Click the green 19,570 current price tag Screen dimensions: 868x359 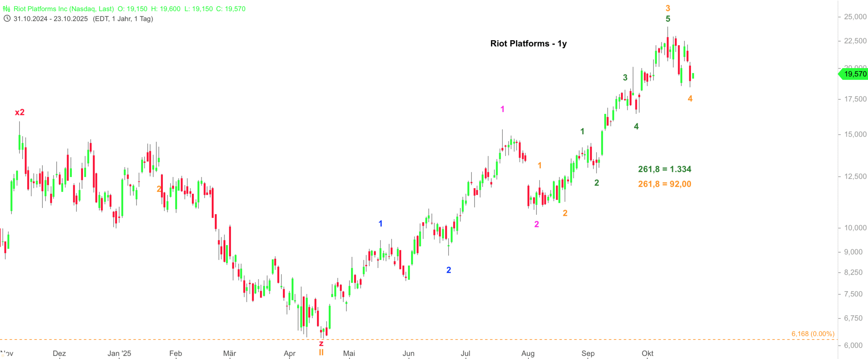(x=855, y=74)
